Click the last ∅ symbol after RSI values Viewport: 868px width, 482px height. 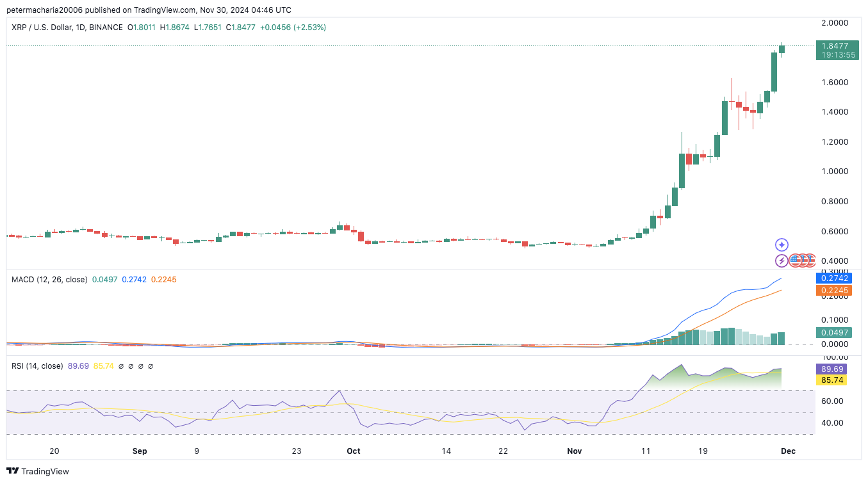pyautogui.click(x=151, y=366)
